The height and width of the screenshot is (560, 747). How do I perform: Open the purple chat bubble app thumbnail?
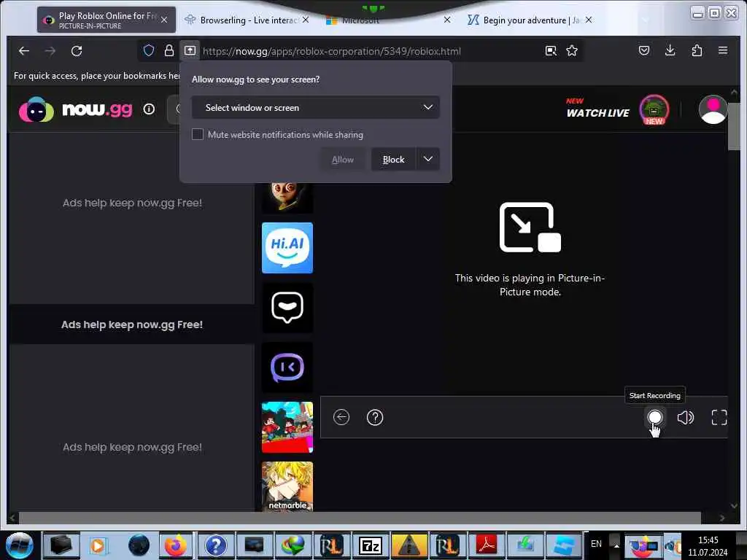coord(287,367)
